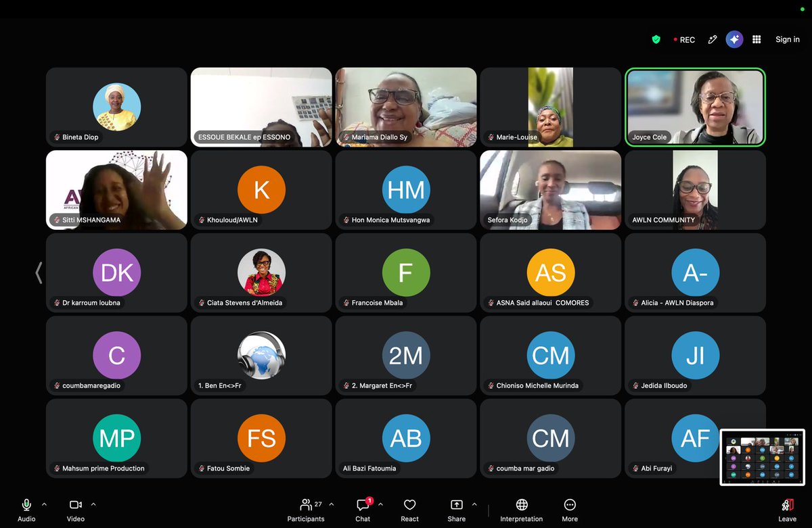Expand the Share options arrow
Screen dimensions: 812x528
tap(474, 504)
